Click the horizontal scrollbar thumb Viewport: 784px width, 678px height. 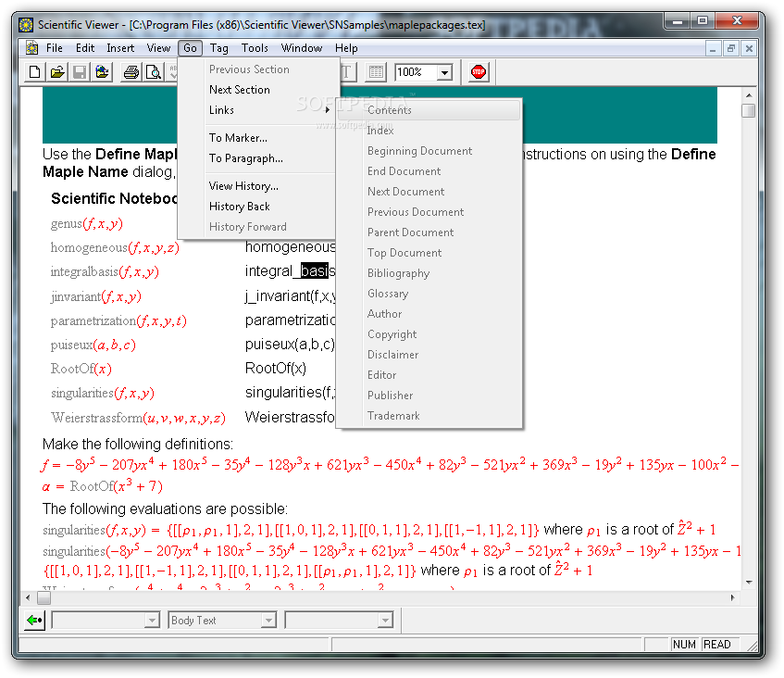[x=44, y=597]
